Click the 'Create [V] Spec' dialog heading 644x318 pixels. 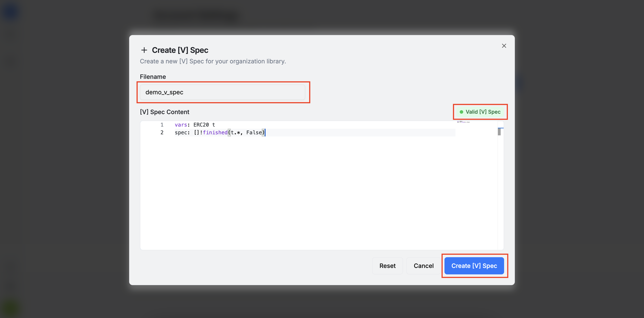(180, 50)
